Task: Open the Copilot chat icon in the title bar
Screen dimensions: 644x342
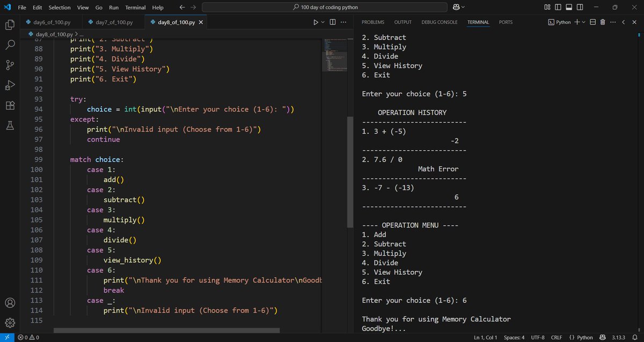Action: (x=456, y=7)
